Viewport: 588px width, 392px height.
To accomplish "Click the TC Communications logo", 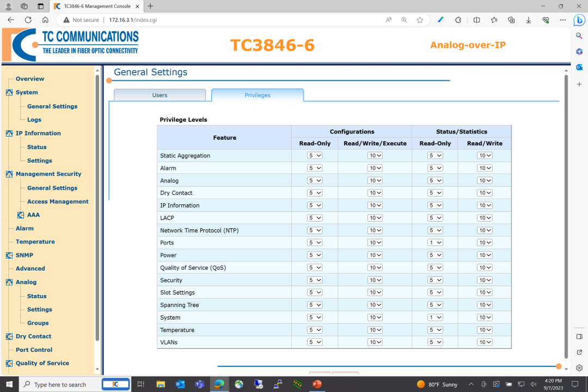I will tap(71, 45).
